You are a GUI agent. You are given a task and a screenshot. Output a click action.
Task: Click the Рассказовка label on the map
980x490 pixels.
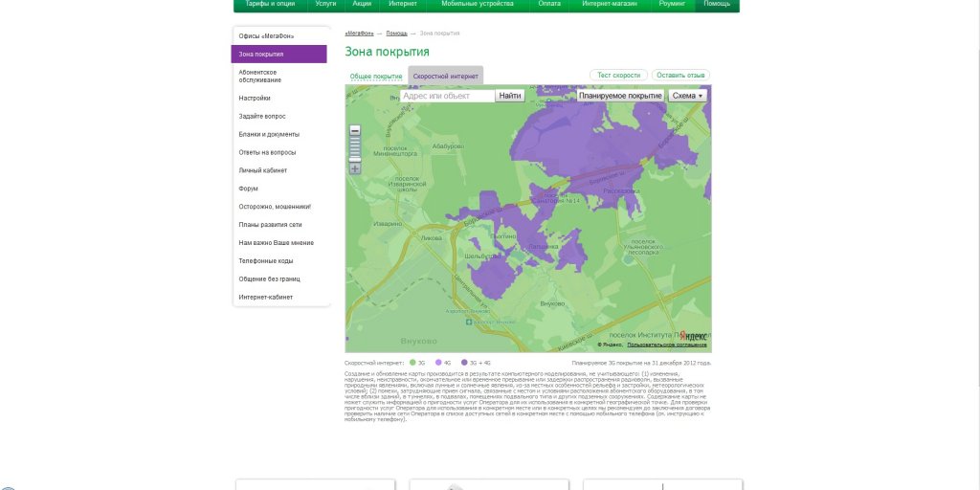pos(622,190)
